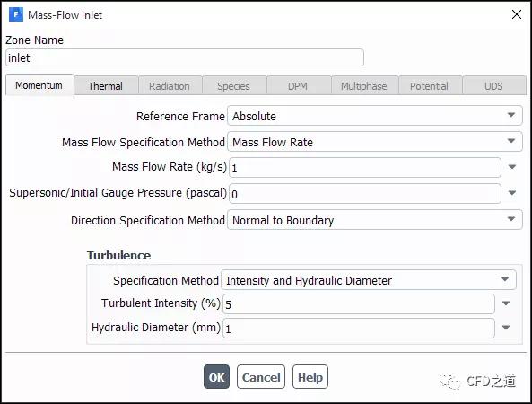Screen dimensions: 532x404
Task: Close the Mass-Flow Inlet dialog
Action: tap(517, 14)
